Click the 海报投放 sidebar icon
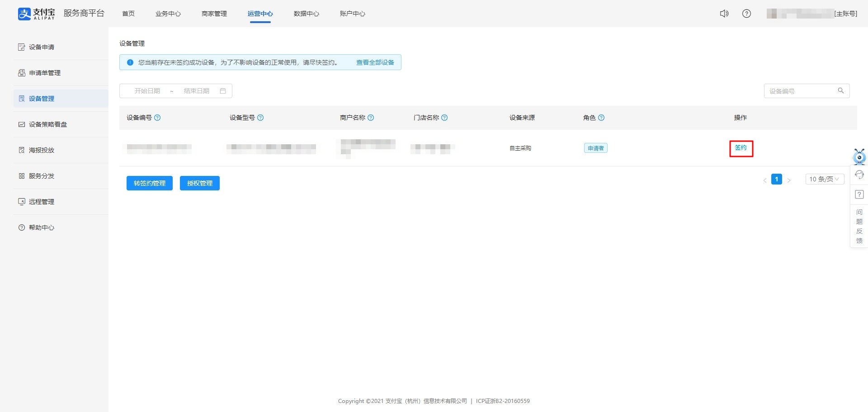Viewport: 868px width, 412px height. 21,150
